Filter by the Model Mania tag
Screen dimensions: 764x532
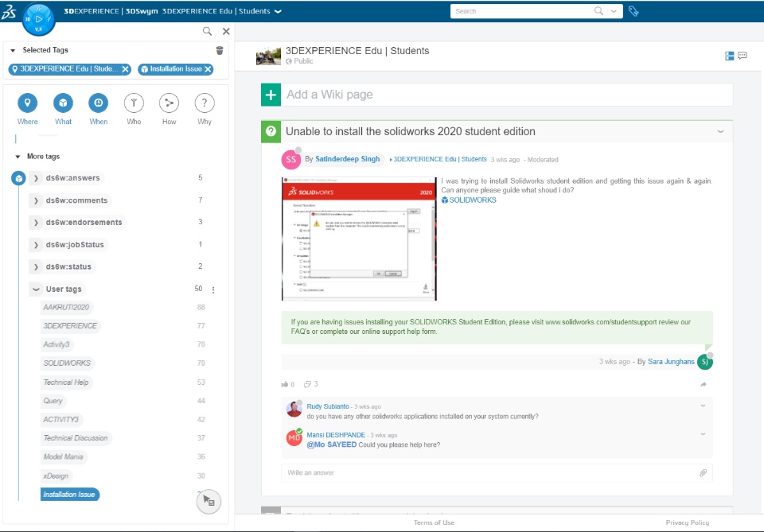[x=64, y=456]
